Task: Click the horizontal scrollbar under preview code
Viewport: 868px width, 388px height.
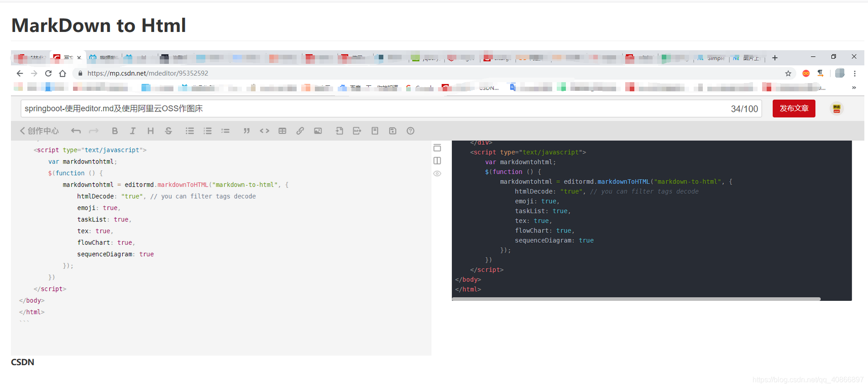Action: [636, 299]
